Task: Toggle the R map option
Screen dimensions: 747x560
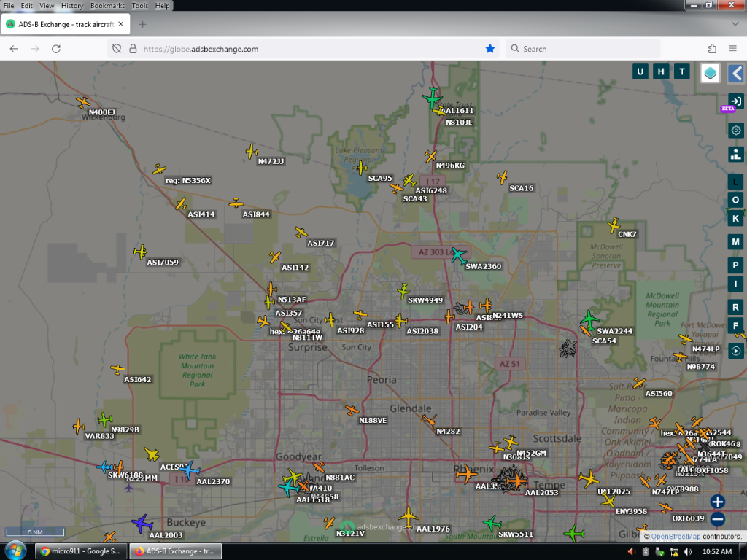Action: click(735, 307)
